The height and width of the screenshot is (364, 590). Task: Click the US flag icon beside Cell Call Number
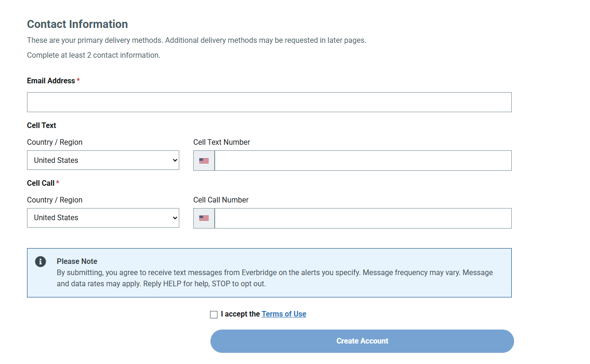tap(203, 218)
